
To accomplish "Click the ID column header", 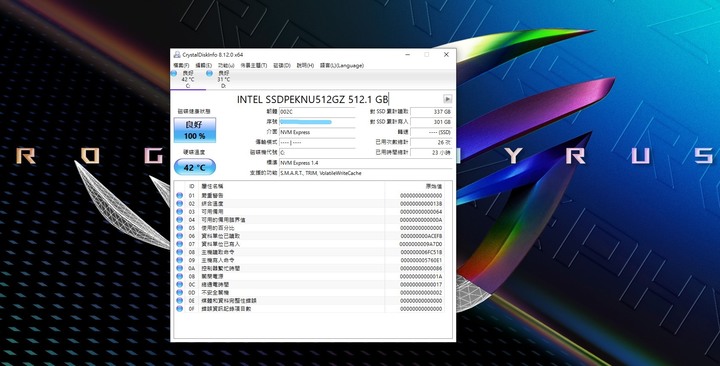I will [x=191, y=186].
